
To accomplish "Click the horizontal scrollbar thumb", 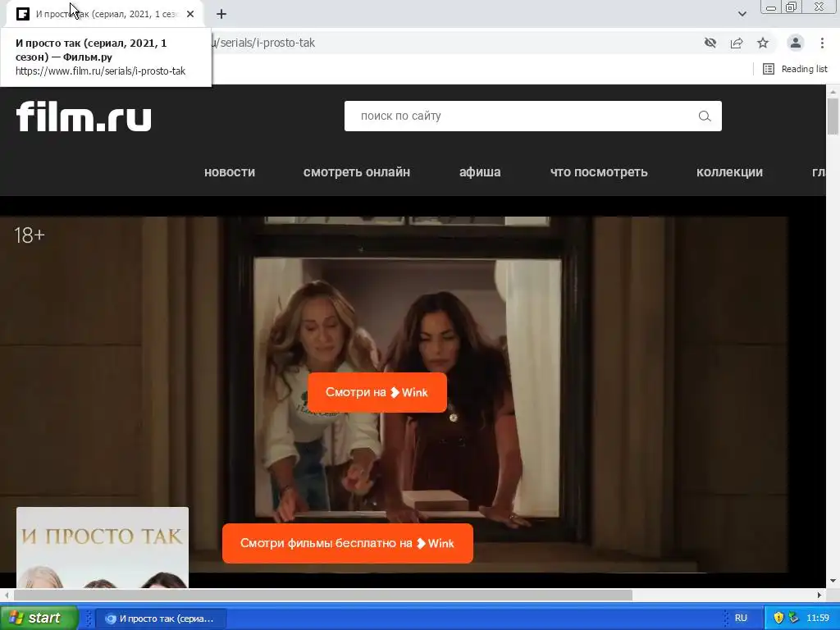I will 323,596.
